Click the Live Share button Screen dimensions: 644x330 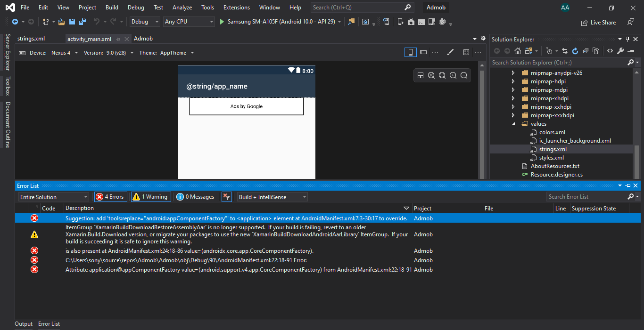pos(598,23)
